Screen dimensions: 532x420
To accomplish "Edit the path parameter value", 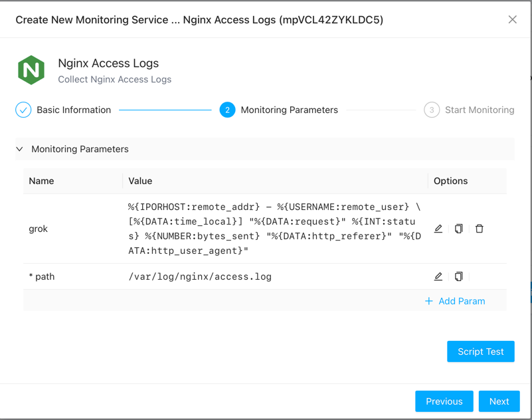I will (438, 276).
